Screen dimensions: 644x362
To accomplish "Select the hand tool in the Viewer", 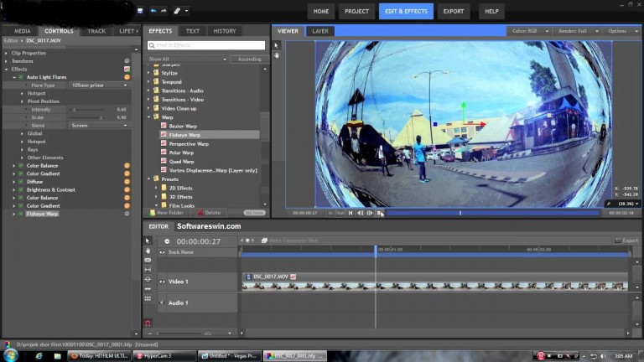I will 278,55.
